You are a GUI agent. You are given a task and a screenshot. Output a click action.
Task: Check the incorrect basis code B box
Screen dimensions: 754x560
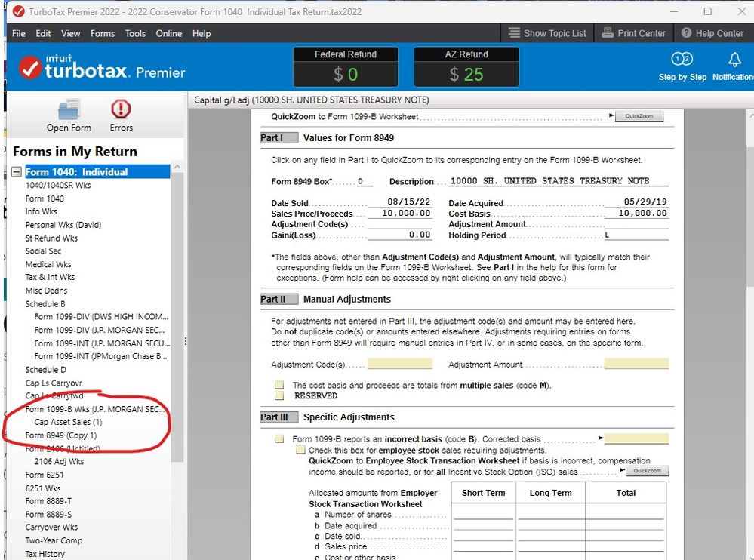(x=279, y=438)
